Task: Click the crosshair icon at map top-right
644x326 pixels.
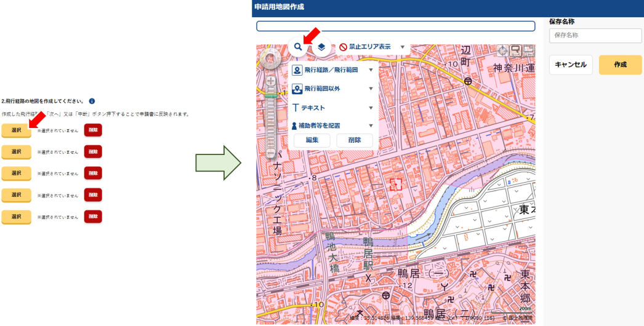Action: pyautogui.click(x=502, y=50)
